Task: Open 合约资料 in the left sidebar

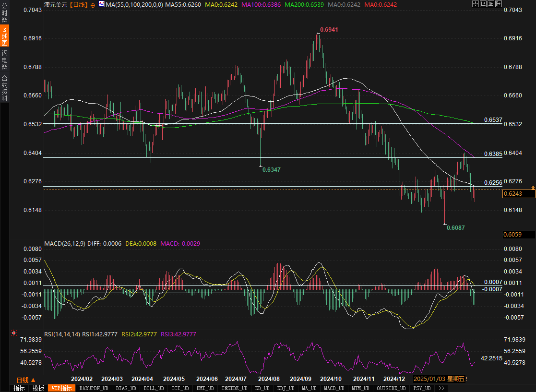Action: pyautogui.click(x=4, y=88)
